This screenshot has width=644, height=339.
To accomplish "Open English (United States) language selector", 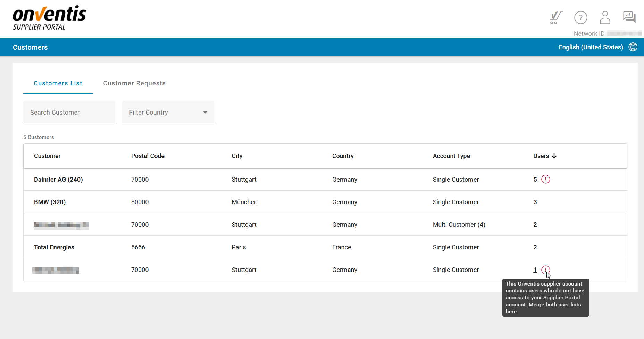I will click(591, 47).
